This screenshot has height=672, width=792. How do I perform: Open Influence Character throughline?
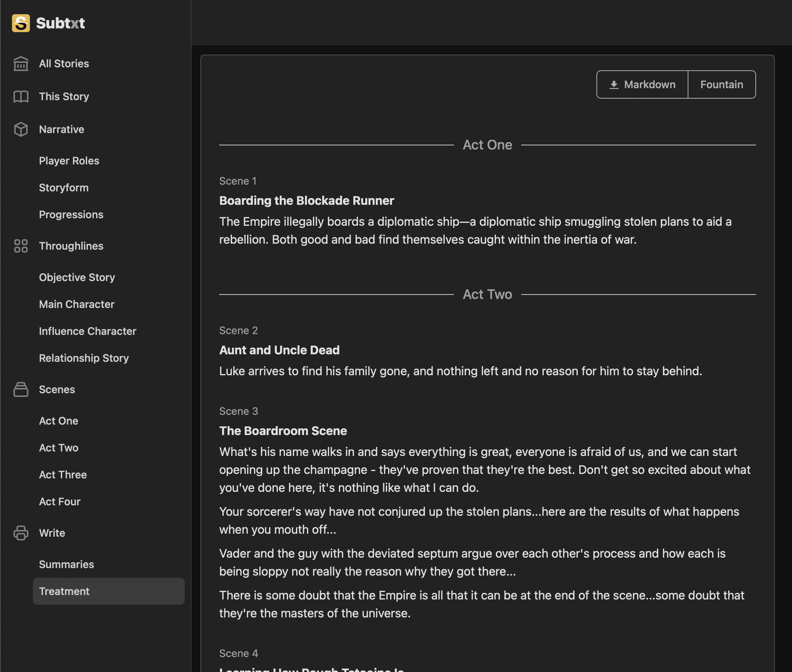[x=87, y=331]
